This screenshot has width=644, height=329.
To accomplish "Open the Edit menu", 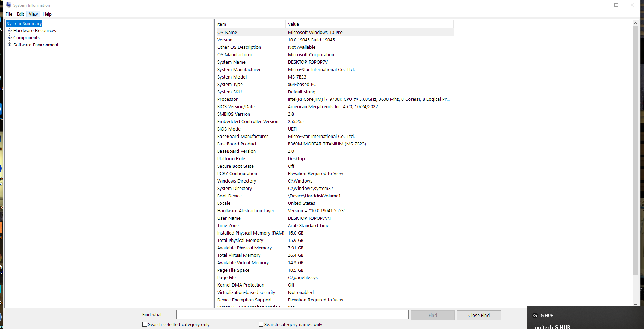I will pos(20,14).
